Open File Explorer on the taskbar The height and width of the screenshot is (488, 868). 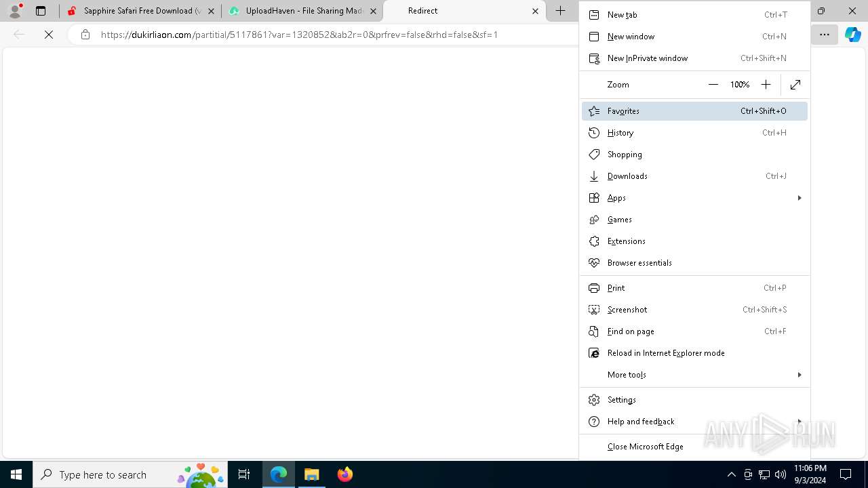[x=311, y=474]
